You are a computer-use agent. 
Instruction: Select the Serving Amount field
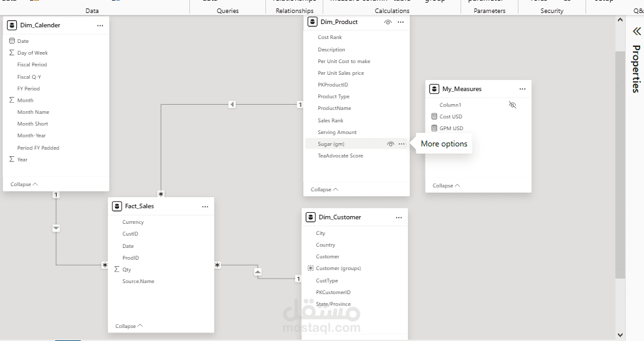(x=337, y=132)
